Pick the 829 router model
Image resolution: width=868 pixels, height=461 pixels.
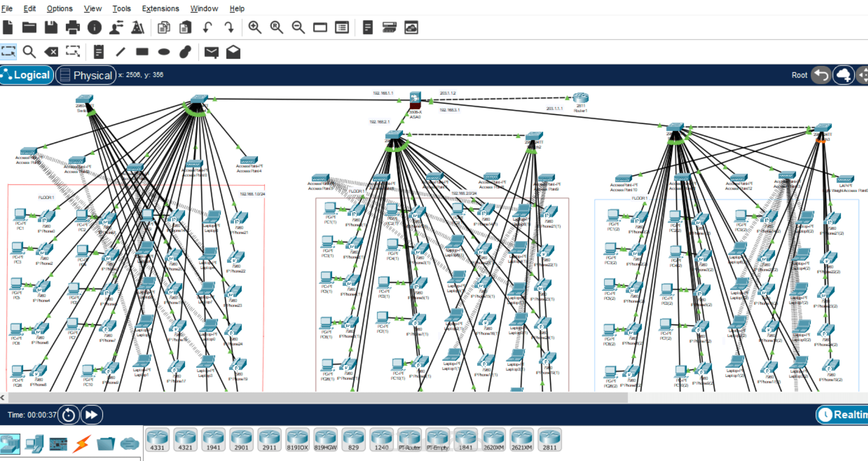click(354, 440)
